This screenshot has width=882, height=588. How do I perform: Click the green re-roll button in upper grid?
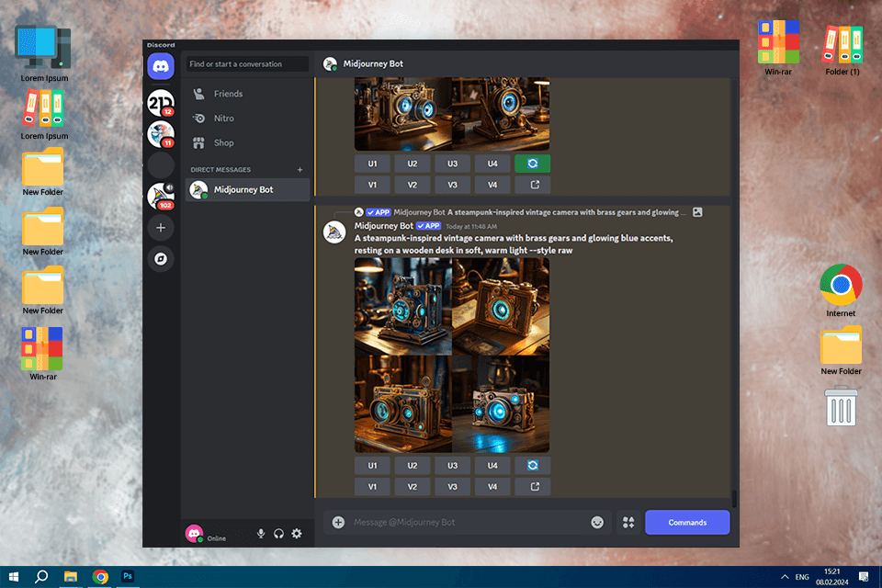[533, 164]
